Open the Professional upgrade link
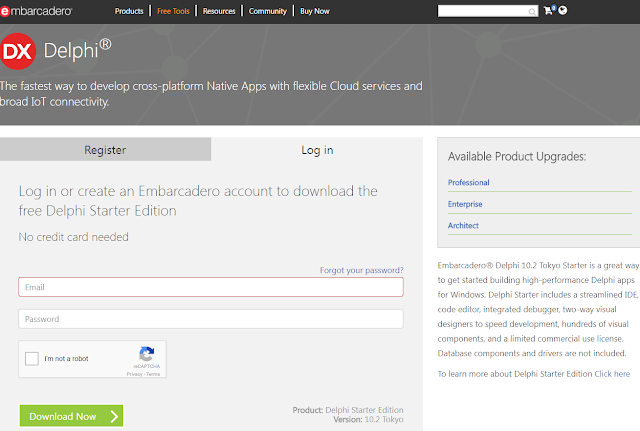Viewport: 640px width, 431px height. tap(469, 182)
